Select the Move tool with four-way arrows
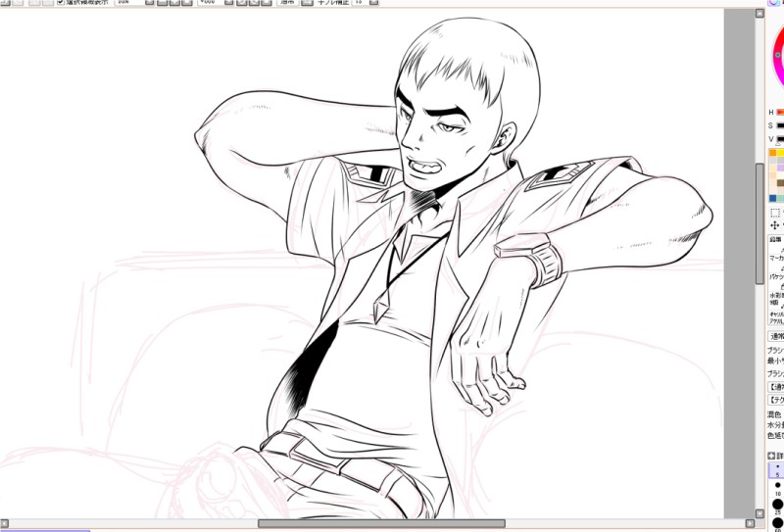 [775, 225]
